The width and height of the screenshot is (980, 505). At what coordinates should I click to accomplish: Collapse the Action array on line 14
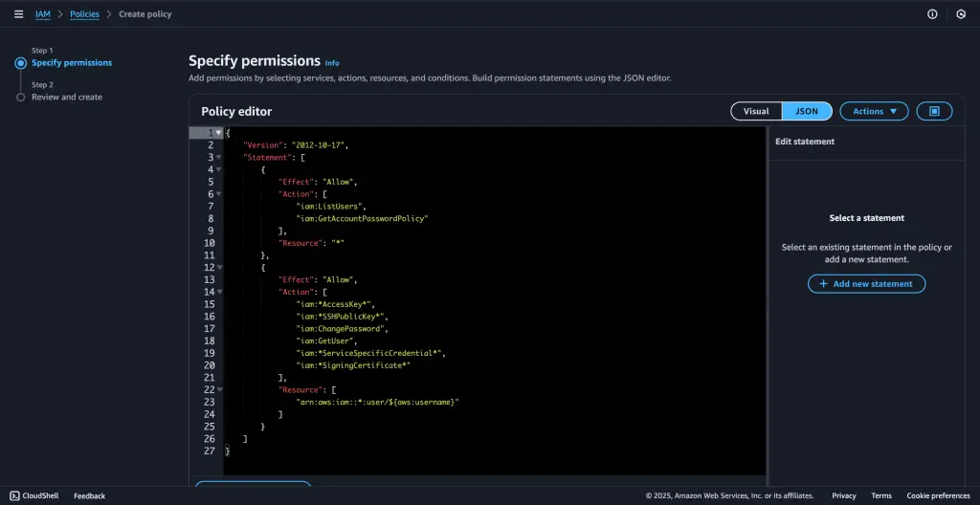pyautogui.click(x=219, y=292)
